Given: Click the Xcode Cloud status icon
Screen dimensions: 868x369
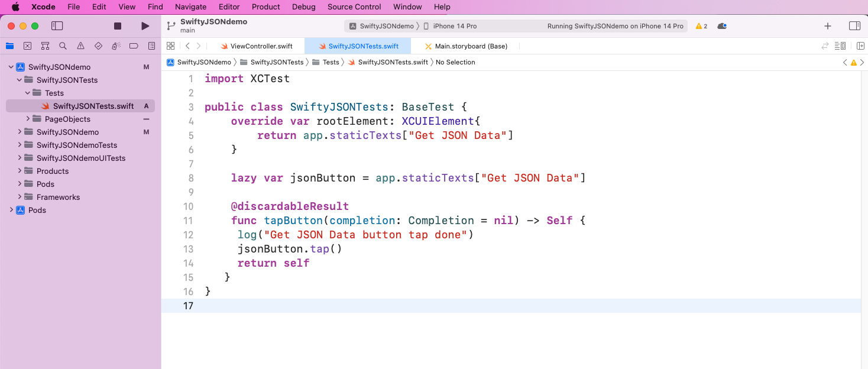Looking at the screenshot, I should (721, 26).
